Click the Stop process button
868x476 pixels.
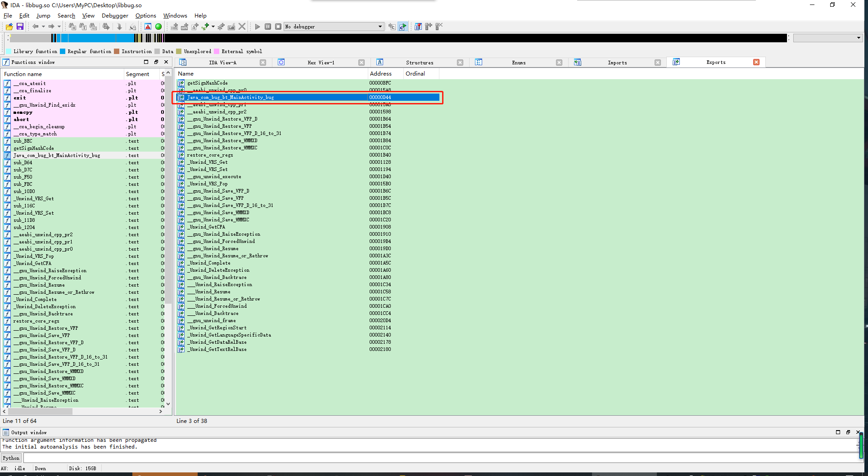pyautogui.click(x=278, y=27)
